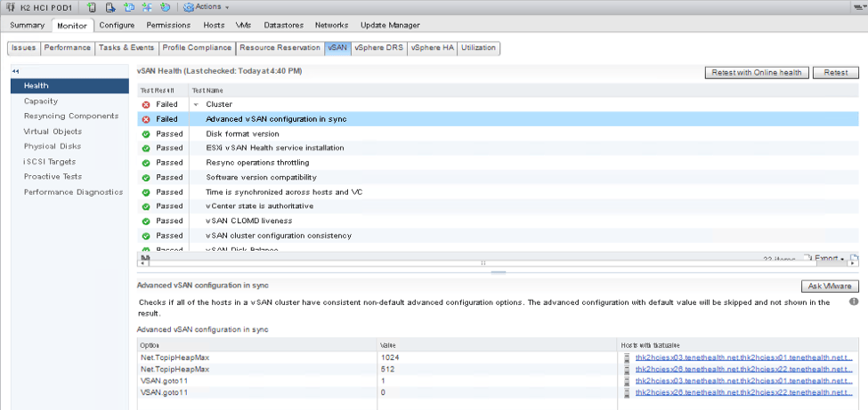
Task: Click the gray info icon beside the description
Action: click(x=854, y=302)
